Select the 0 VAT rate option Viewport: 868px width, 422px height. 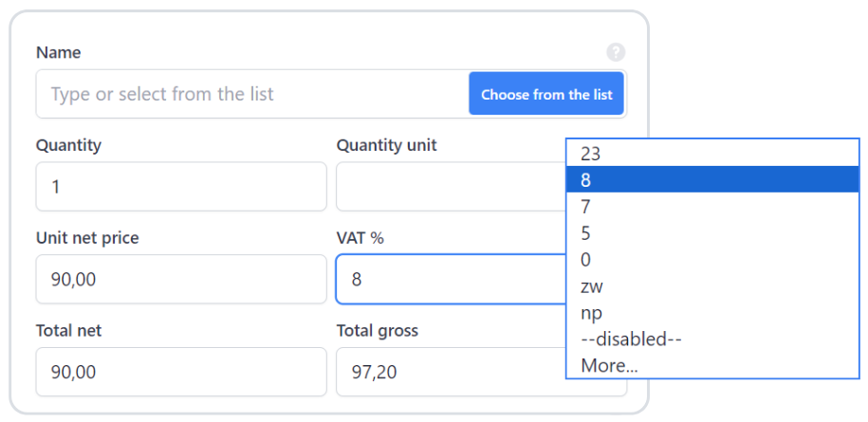(x=711, y=259)
